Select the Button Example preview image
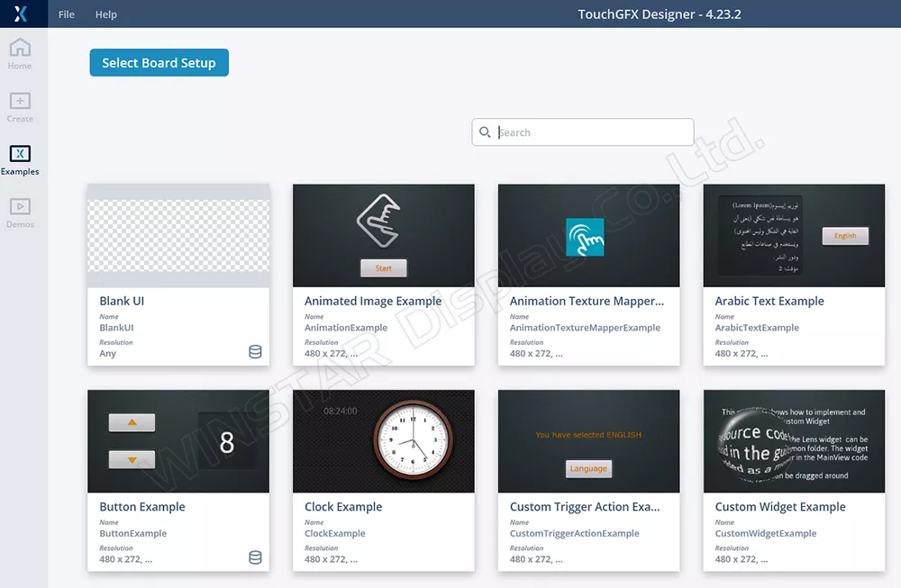The width and height of the screenshot is (901, 588). pos(178,441)
